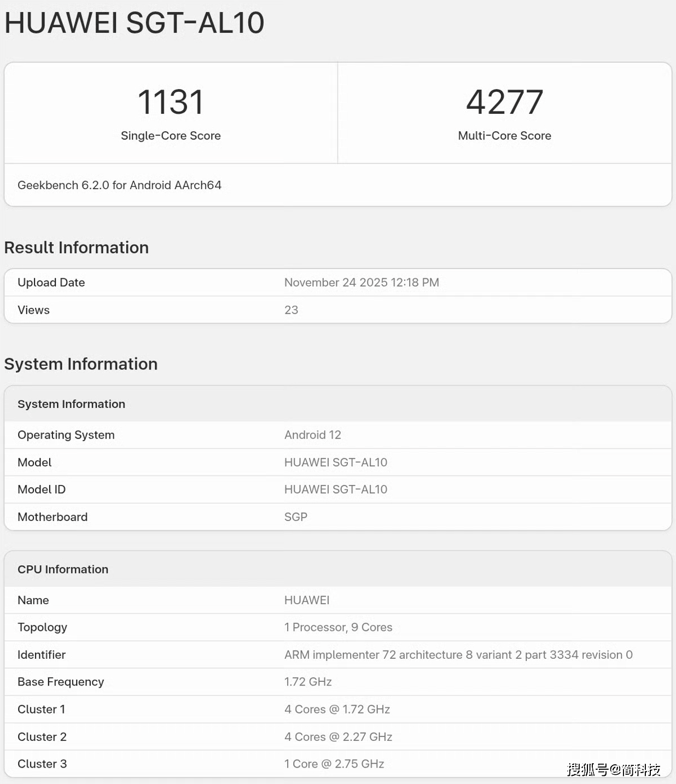
Task: Click the Single-Core Score label
Action: coord(171,136)
